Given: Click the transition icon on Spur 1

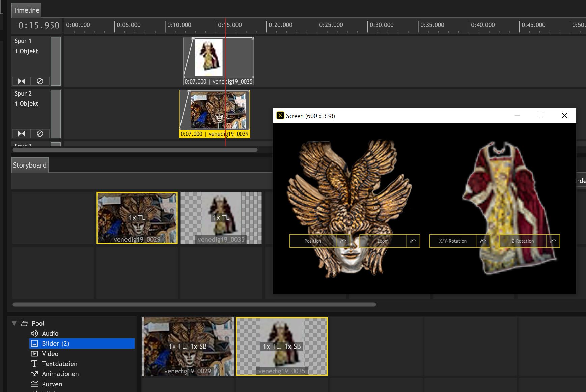Looking at the screenshot, I should [22, 81].
